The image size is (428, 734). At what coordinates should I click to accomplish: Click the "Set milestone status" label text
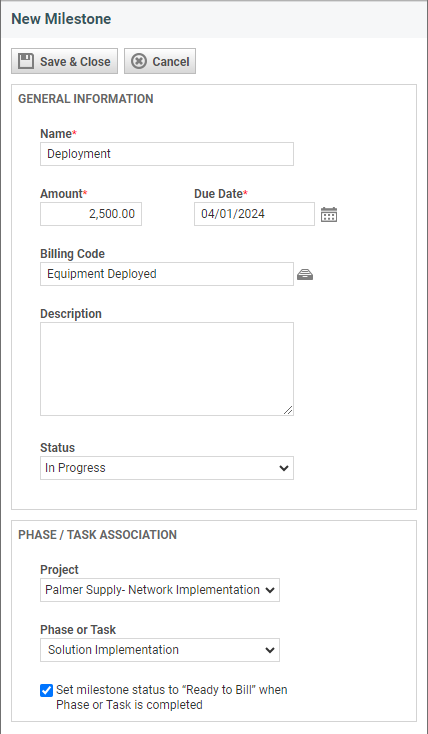(171, 697)
